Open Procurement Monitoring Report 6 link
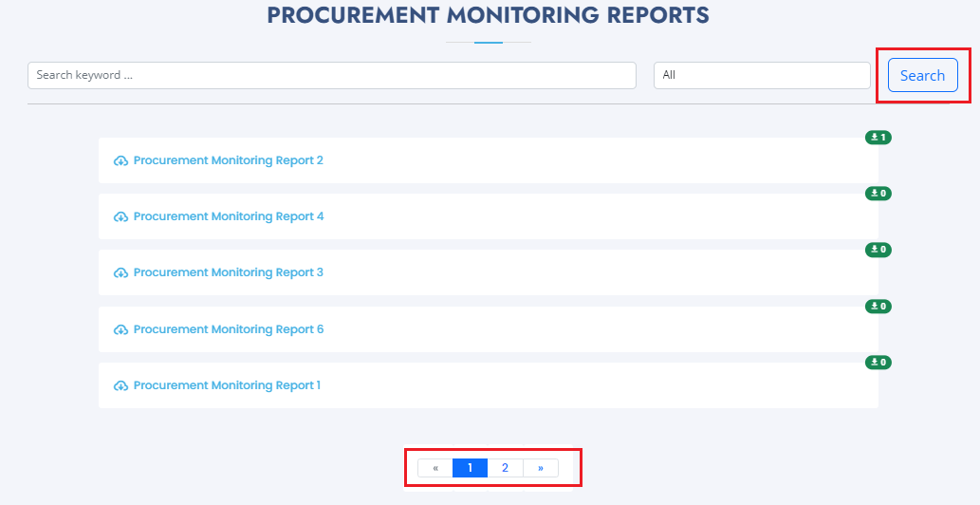Image resolution: width=980 pixels, height=505 pixels. pos(229,329)
